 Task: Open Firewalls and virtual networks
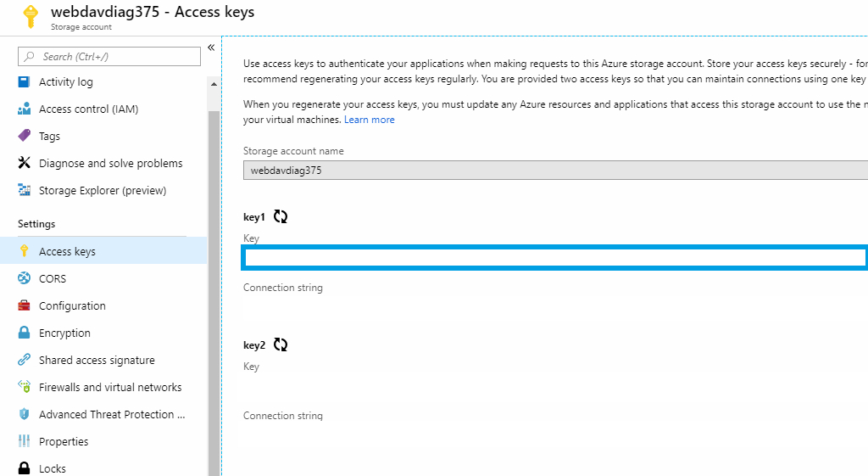pyautogui.click(x=110, y=388)
